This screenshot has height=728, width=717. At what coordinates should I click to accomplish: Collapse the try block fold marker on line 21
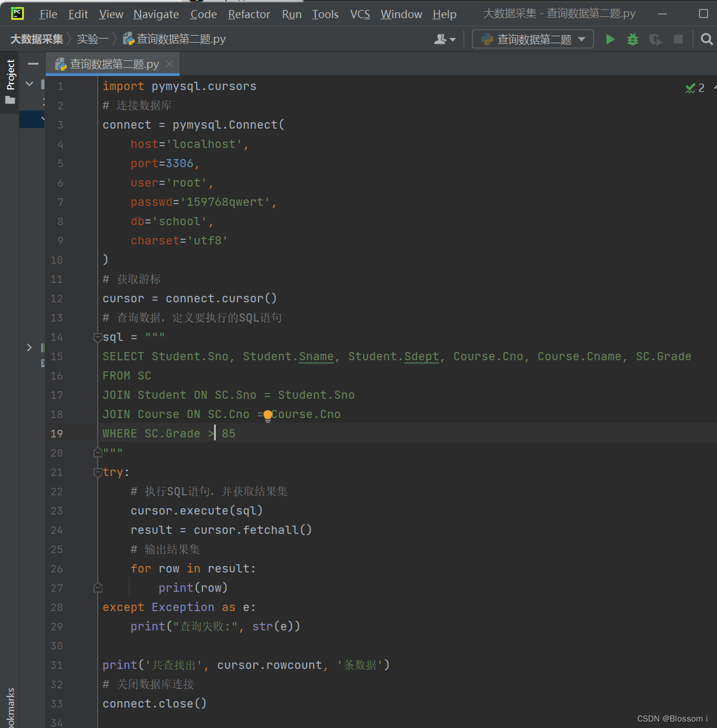tap(98, 472)
